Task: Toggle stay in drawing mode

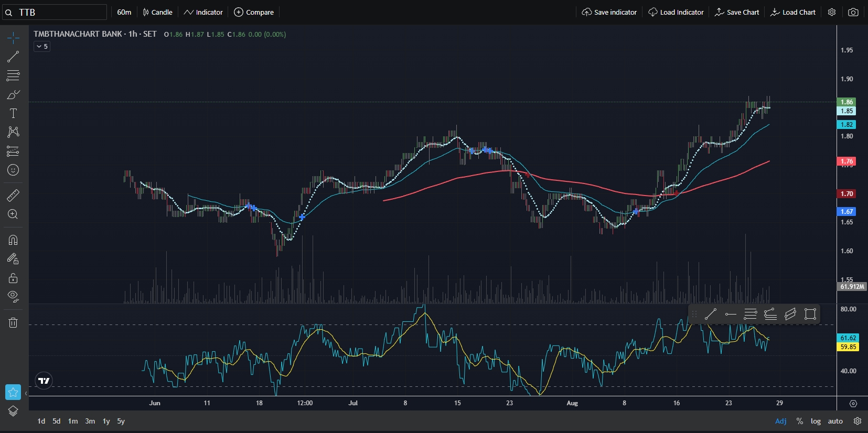Action: (x=13, y=258)
